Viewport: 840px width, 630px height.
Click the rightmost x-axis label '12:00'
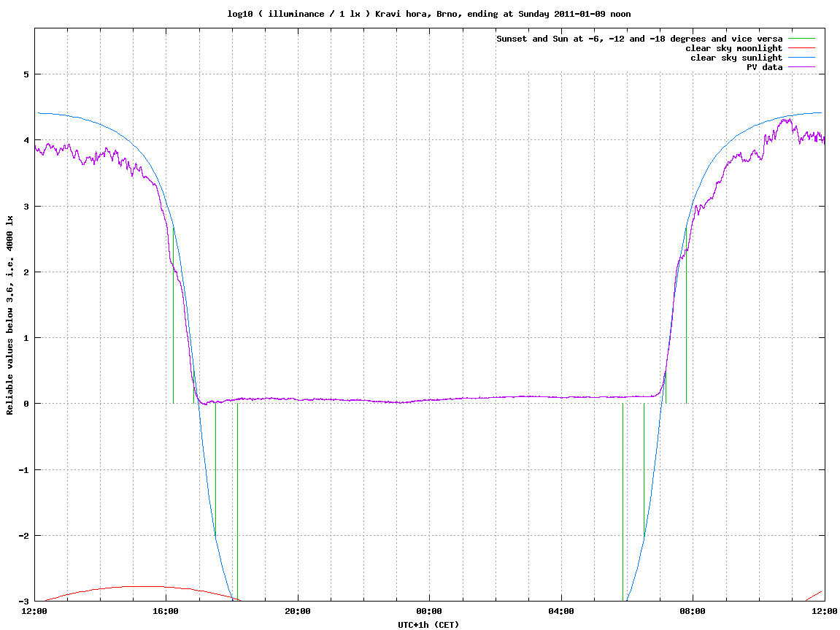pos(825,611)
